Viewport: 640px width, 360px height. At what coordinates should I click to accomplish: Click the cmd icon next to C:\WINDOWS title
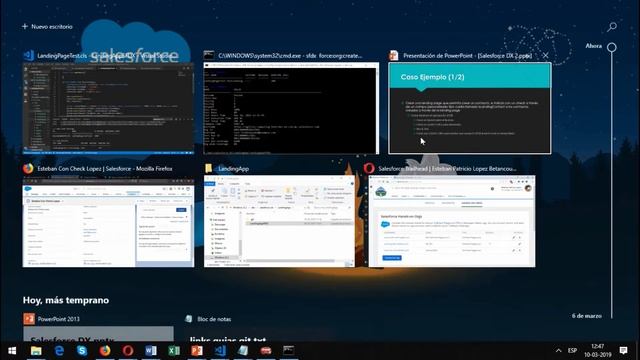click(x=209, y=55)
